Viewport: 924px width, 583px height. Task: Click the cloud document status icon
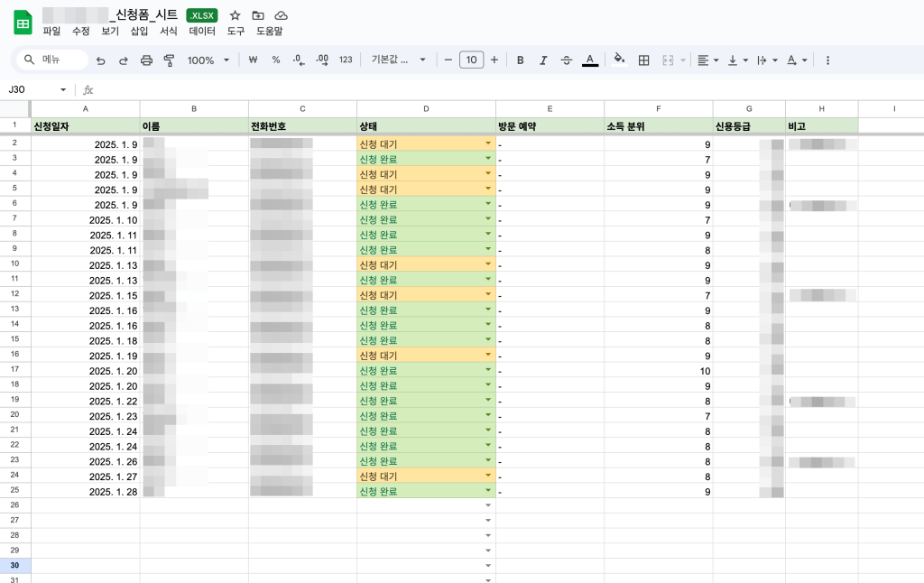click(x=281, y=15)
